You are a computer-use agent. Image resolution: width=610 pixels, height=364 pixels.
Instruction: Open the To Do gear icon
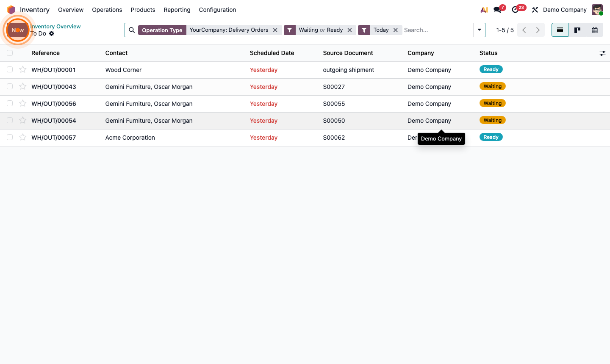[x=52, y=33]
